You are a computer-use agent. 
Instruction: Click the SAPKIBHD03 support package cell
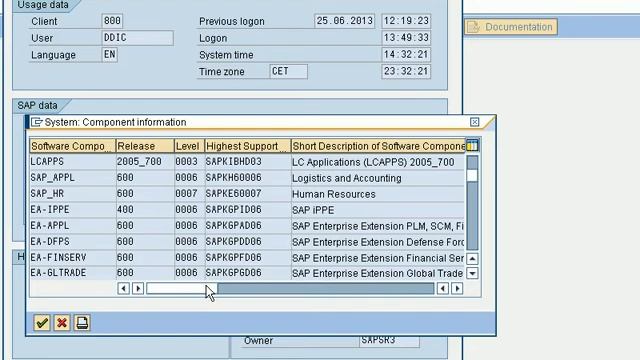248,162
